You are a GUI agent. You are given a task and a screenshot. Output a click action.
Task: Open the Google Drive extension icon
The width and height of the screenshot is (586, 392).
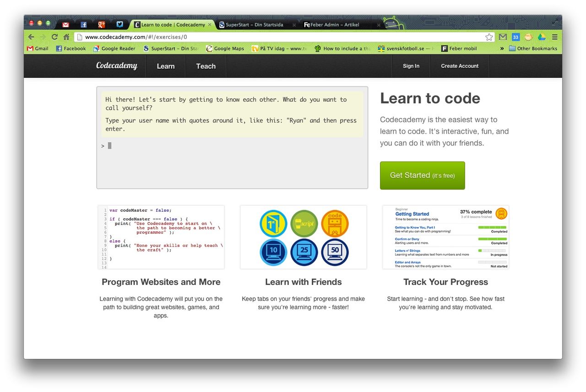[x=542, y=37]
